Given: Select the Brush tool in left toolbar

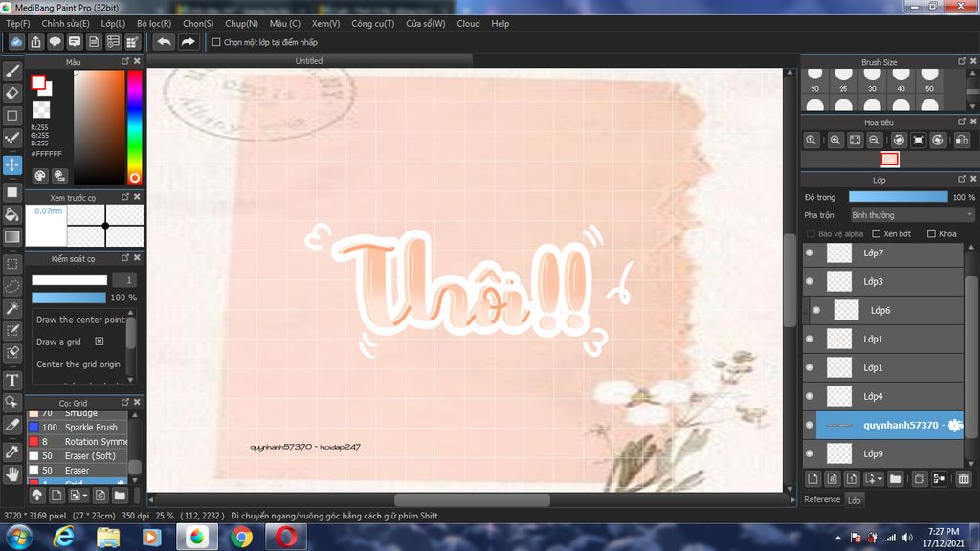Looking at the screenshot, I should [11, 71].
